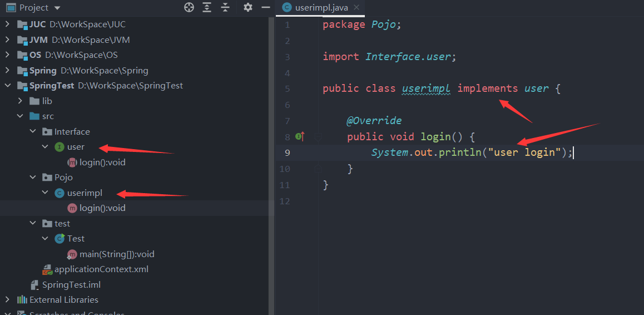The image size is (644, 315).
Task: Click the Spring XML icon for applicationContext.xml
Action: 47,269
